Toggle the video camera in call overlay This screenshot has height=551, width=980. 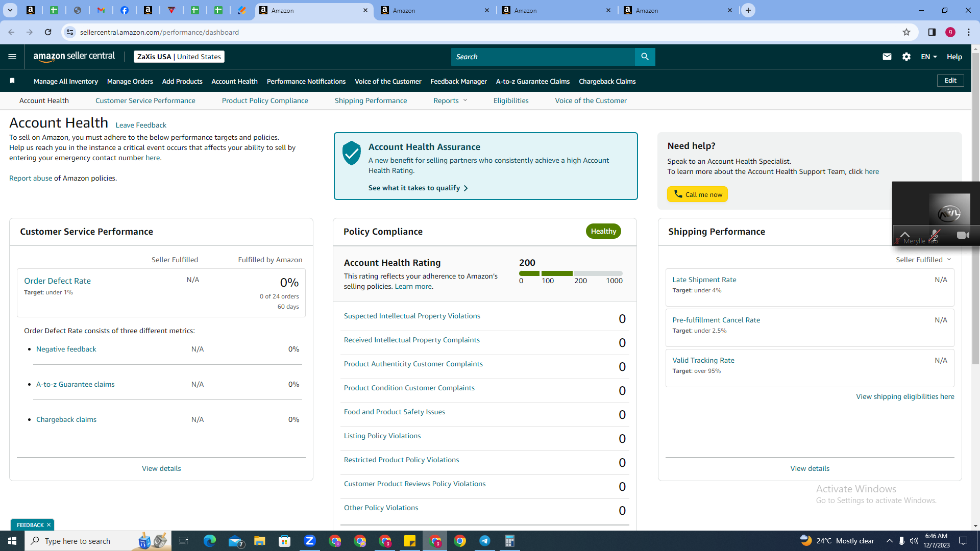tap(963, 235)
